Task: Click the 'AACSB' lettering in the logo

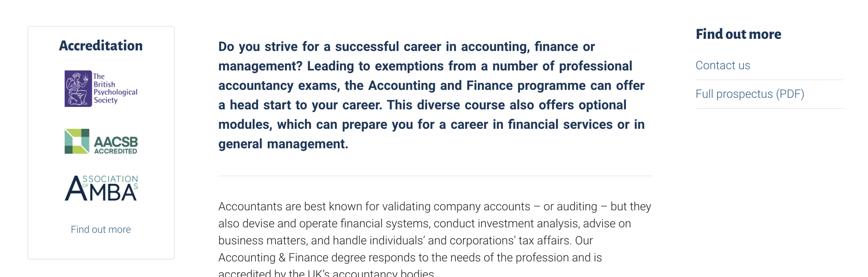Action: coord(116,141)
